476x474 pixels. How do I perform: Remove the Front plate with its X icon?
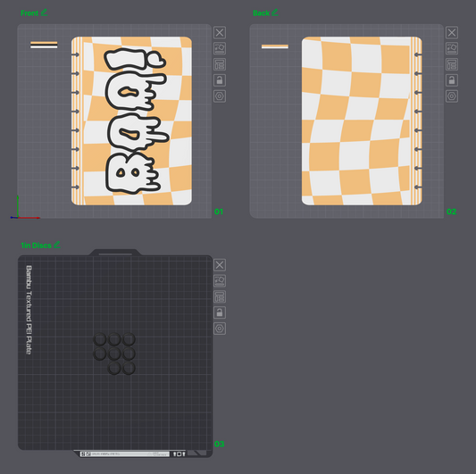(x=220, y=32)
